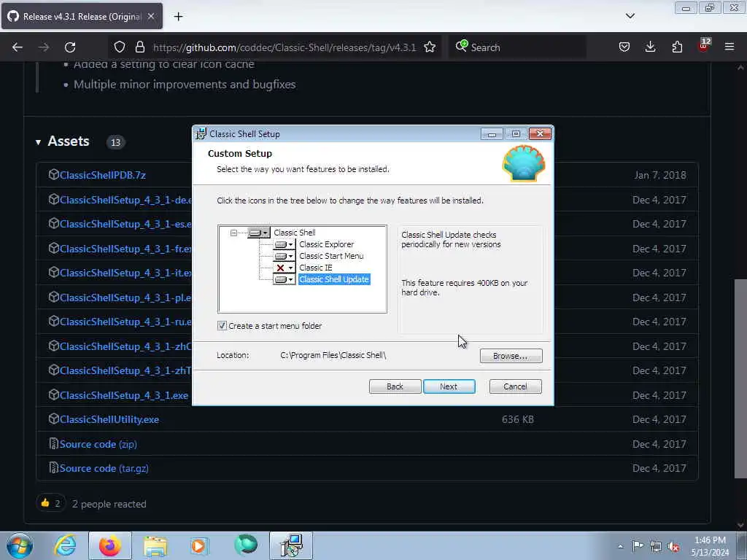The height and width of the screenshot is (560, 747).
Task: Open Firefox hamburger menu
Action: pos(729,47)
